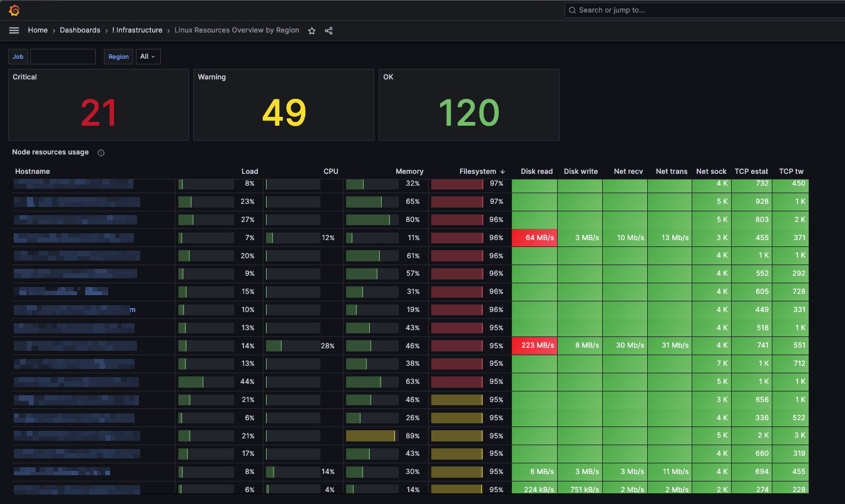Image resolution: width=845 pixels, height=504 pixels.
Task: Open Dashboards breadcrumb link
Action: click(x=80, y=30)
